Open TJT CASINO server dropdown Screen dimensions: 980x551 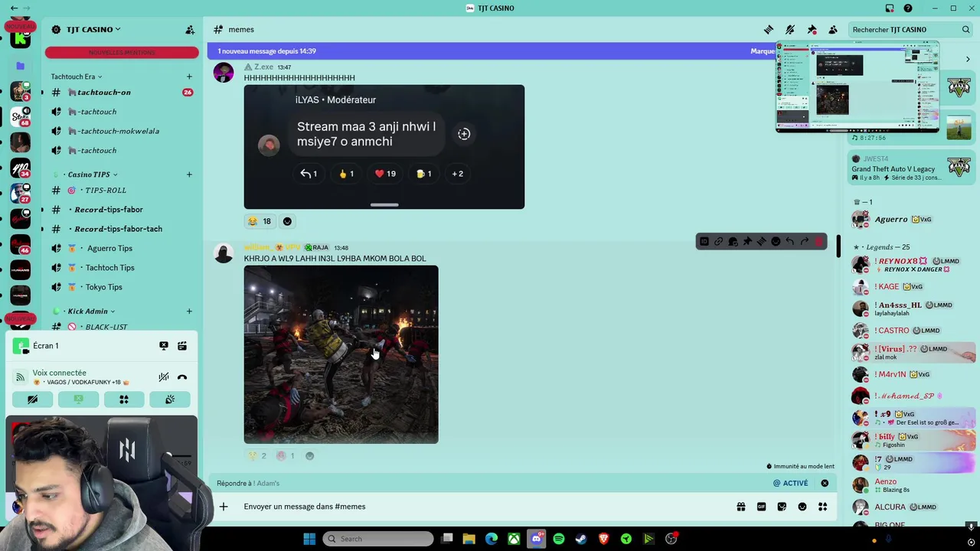pyautogui.click(x=93, y=30)
